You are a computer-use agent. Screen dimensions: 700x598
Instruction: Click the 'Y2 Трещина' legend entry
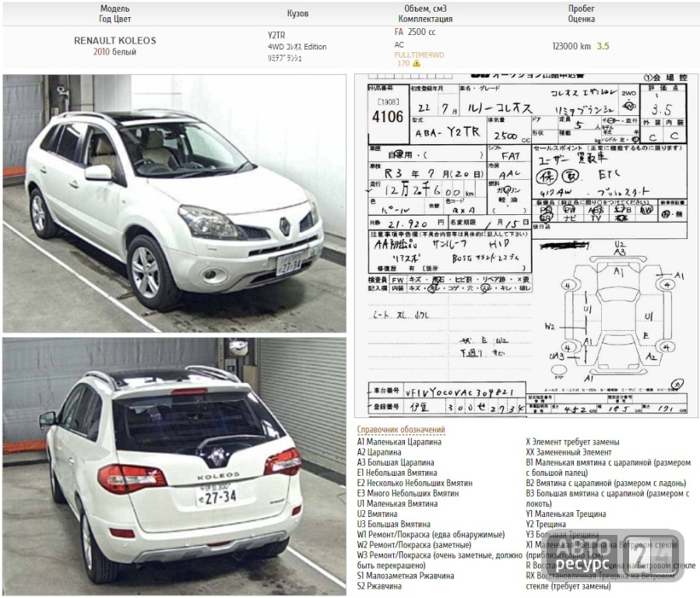pyautogui.click(x=546, y=524)
